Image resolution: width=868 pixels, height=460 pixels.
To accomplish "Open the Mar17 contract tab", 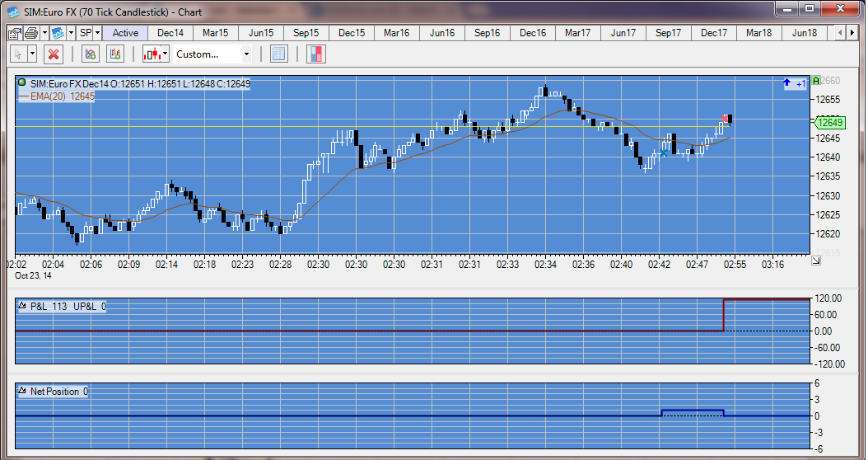I will point(578,33).
